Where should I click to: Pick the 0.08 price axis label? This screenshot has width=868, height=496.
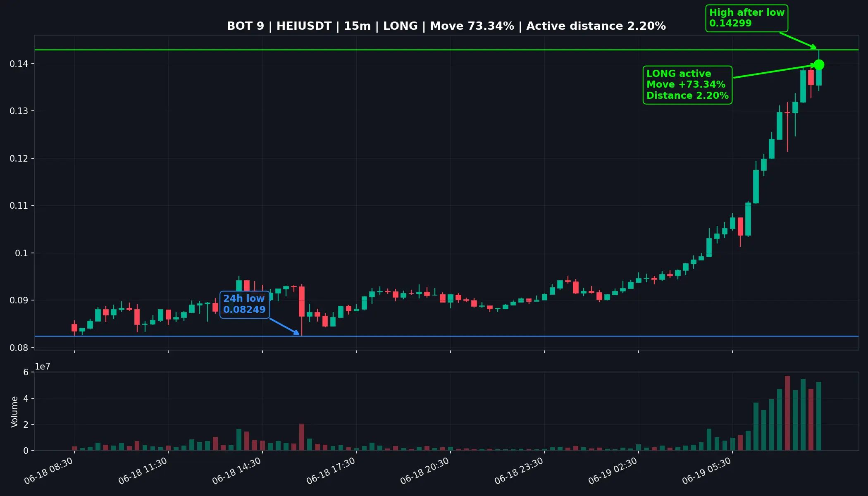pos(19,348)
